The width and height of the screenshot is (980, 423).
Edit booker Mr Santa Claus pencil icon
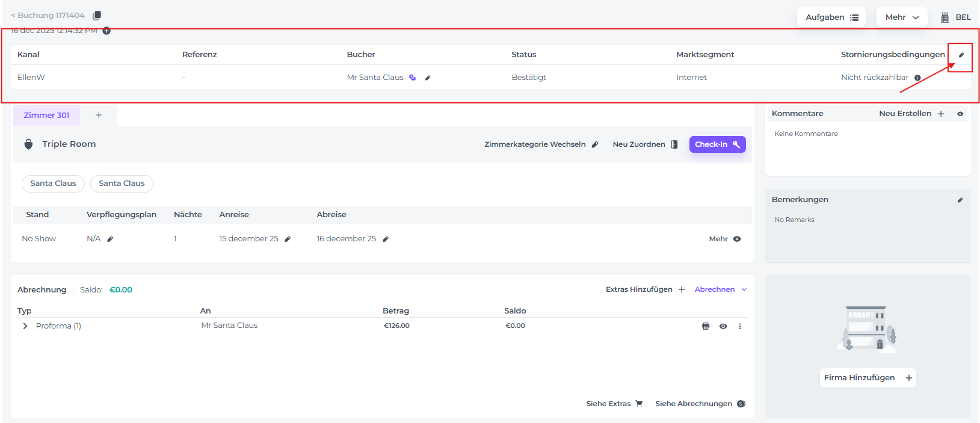click(428, 78)
